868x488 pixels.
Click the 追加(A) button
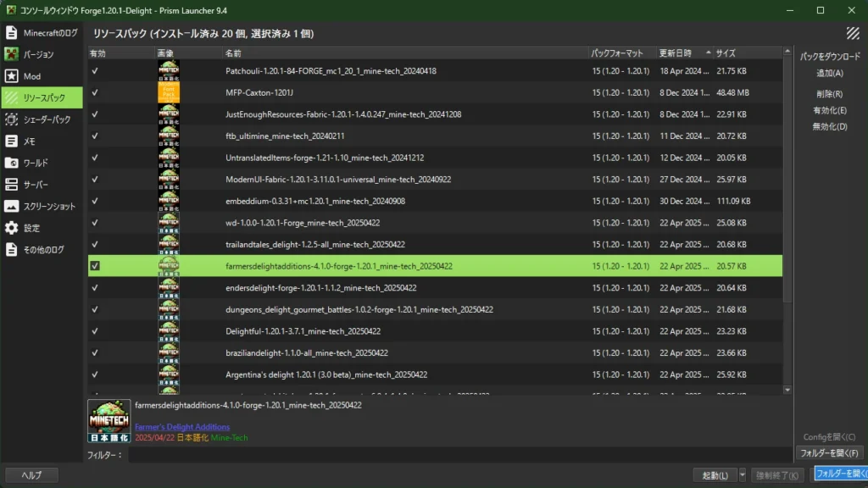(830, 73)
